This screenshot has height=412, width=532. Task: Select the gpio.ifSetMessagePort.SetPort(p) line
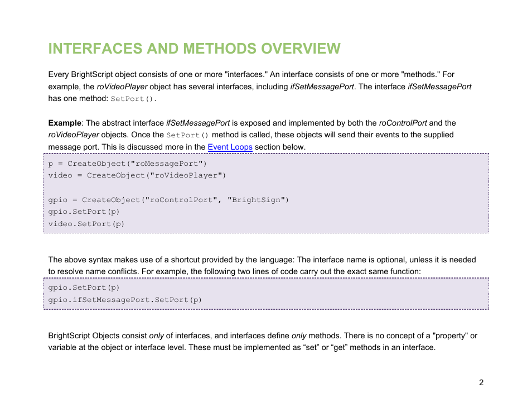pyautogui.click(x=124, y=300)
